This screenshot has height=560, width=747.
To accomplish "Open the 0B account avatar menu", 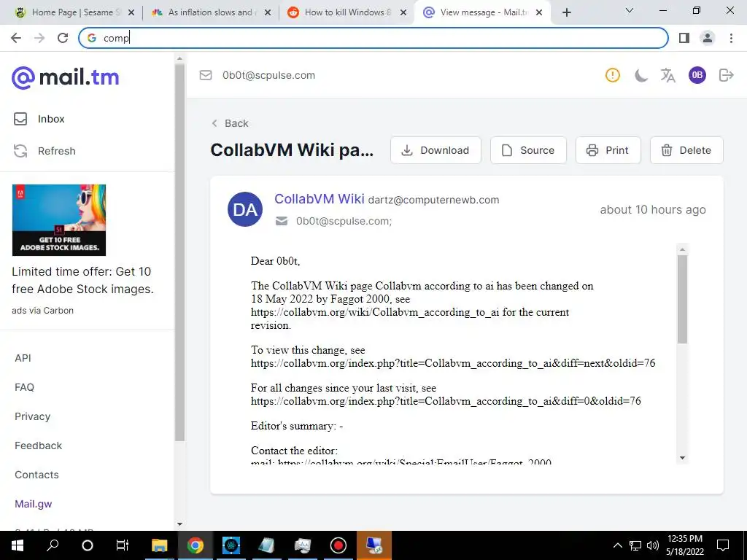I will coord(697,75).
